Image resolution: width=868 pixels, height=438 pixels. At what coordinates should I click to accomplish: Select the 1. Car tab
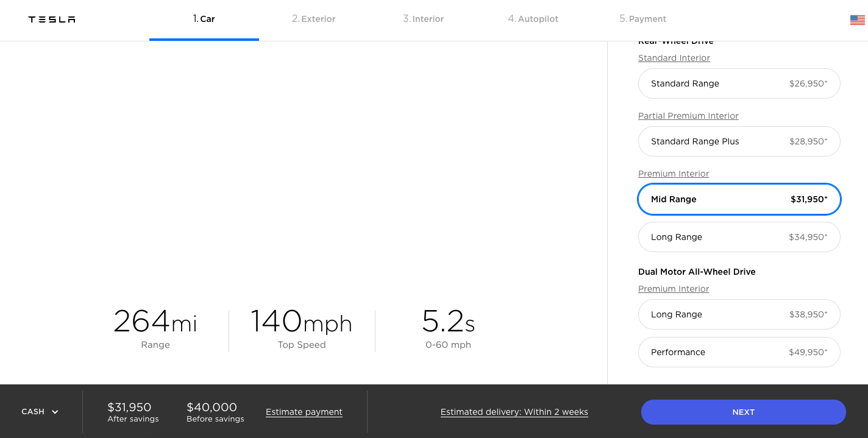(204, 19)
